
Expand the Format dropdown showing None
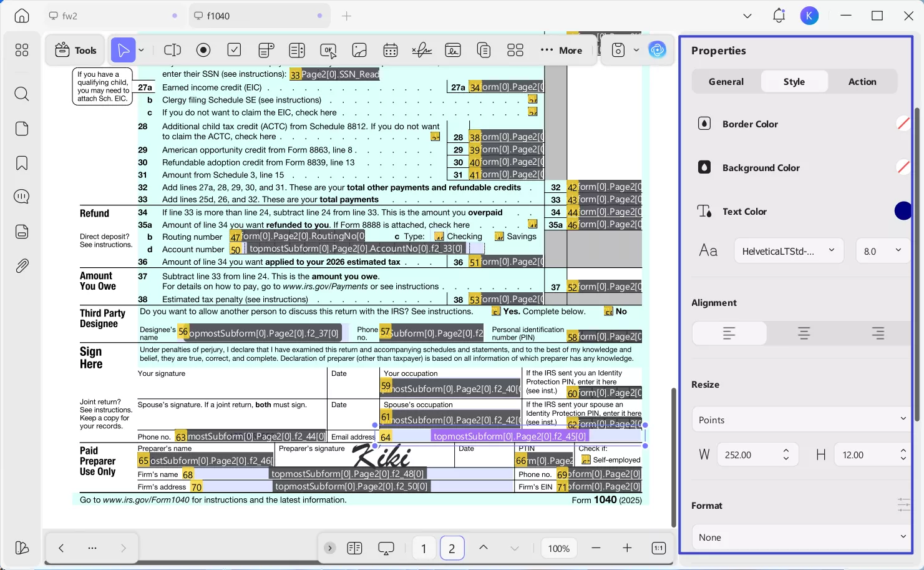(799, 536)
